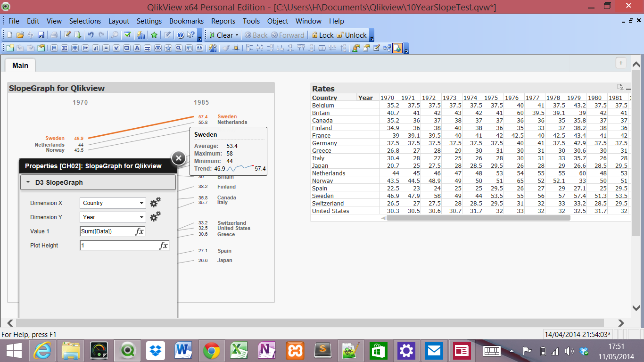Screen dimensions: 644x362
Task: Open the Object menu
Action: (278, 21)
